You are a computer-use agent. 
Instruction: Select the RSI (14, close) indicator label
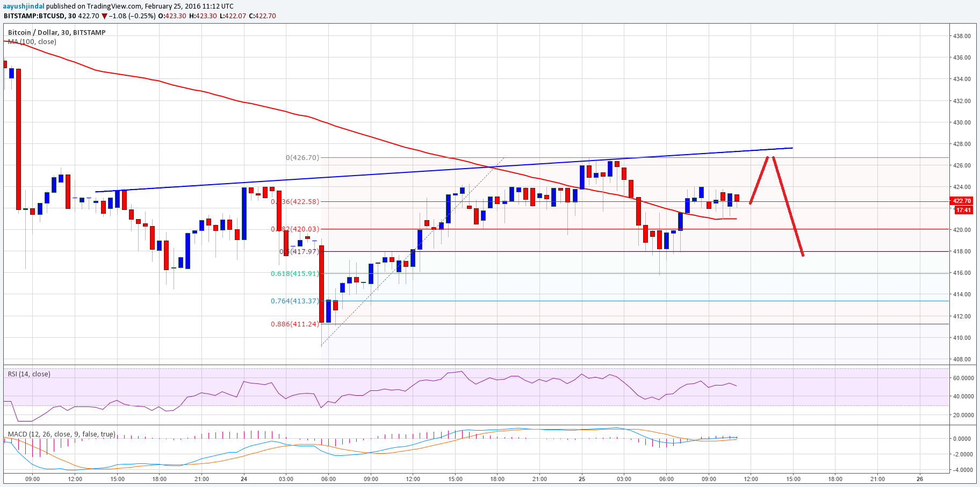29,374
